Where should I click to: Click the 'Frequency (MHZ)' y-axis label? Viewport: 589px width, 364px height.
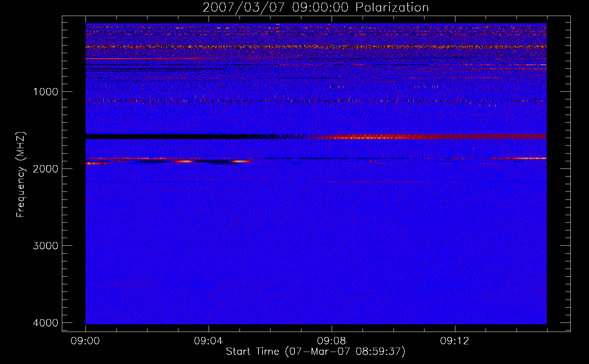click(21, 175)
